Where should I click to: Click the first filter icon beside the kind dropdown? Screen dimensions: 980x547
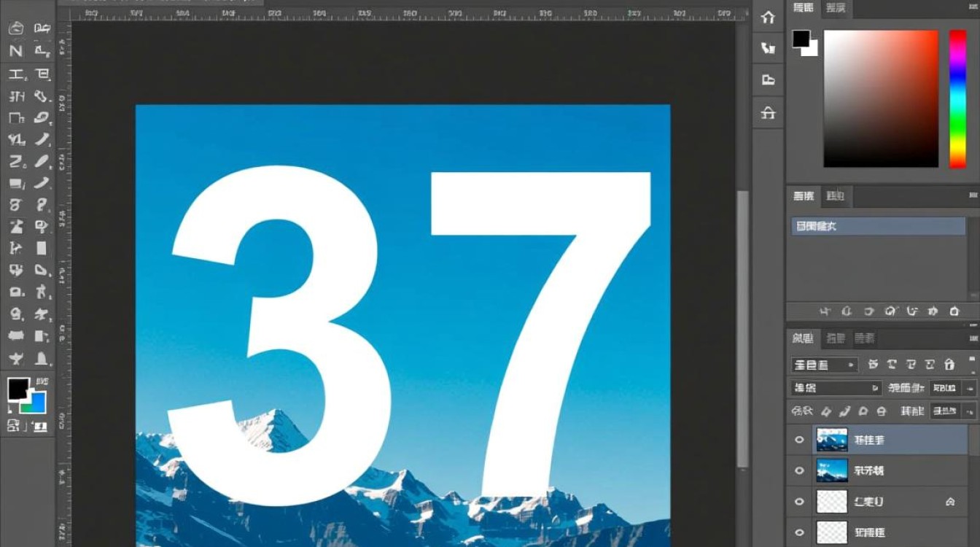874,365
